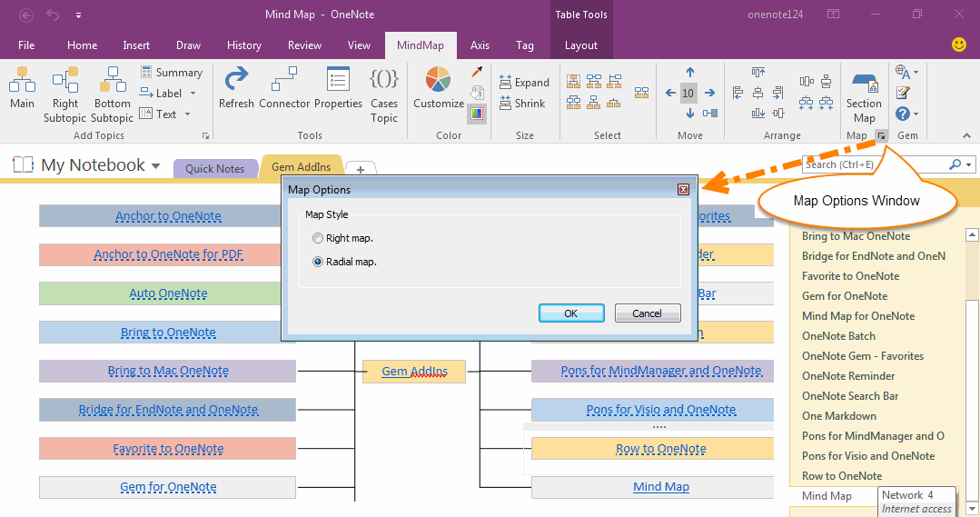Image resolution: width=980 pixels, height=517 pixels.
Task: Set the move step value 10
Action: (688, 94)
